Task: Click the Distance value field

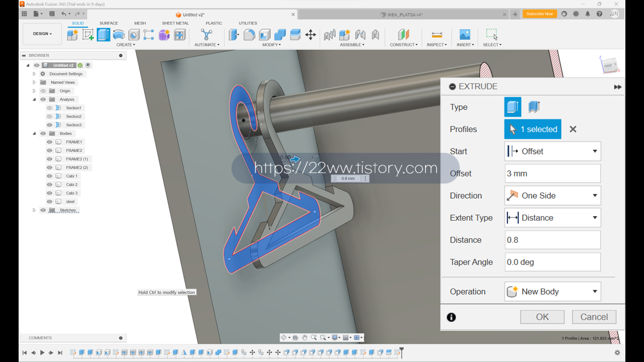Action: 552,240
